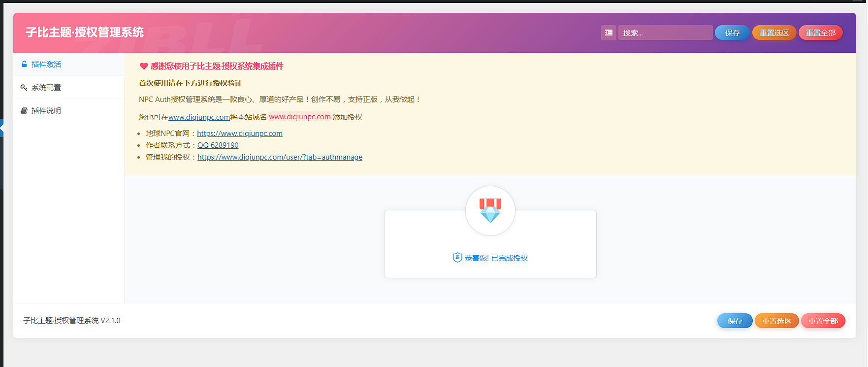Hit the 重置全部 button in the header
This screenshot has width=868, height=367.
point(820,33)
